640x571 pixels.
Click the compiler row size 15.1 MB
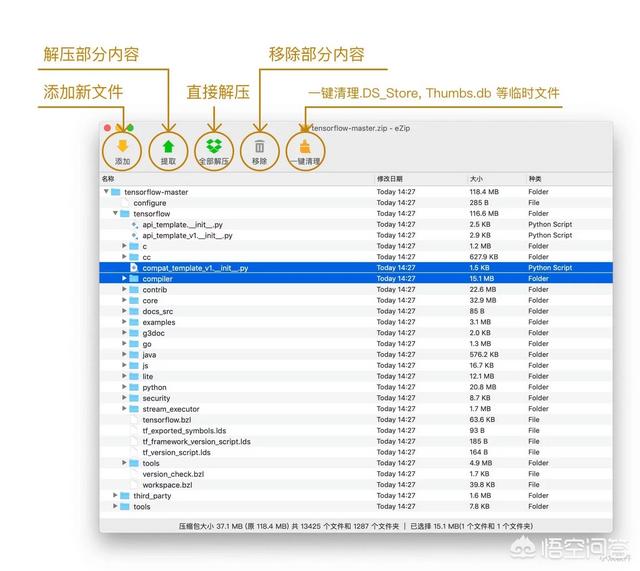482,278
